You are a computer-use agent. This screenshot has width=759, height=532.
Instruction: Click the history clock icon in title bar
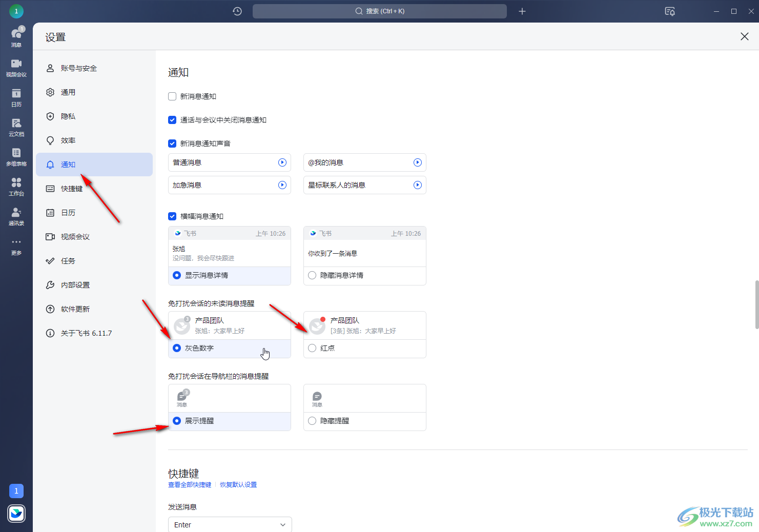click(237, 11)
